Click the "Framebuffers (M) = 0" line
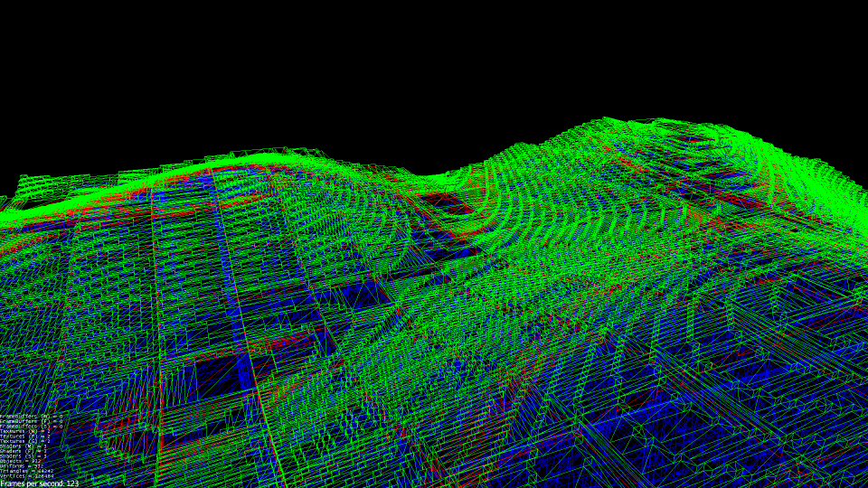Image resolution: width=868 pixels, height=488 pixels. [31, 416]
